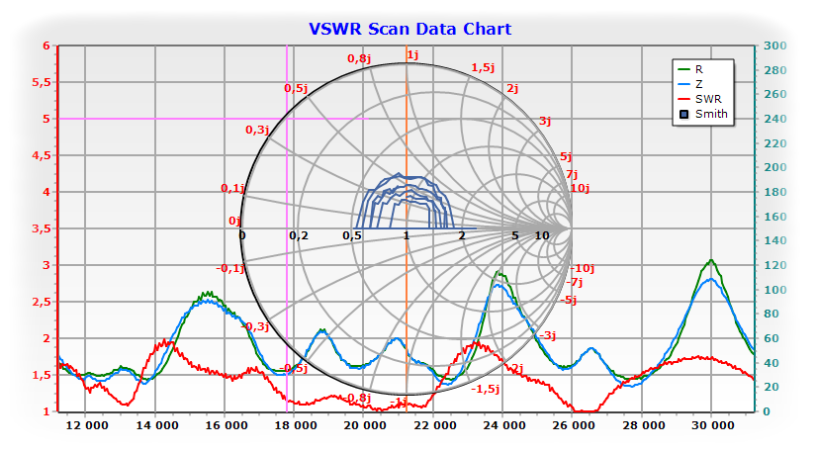Click the Smith chart label '1,5j' at top right
816x452 pixels.
tap(483, 68)
